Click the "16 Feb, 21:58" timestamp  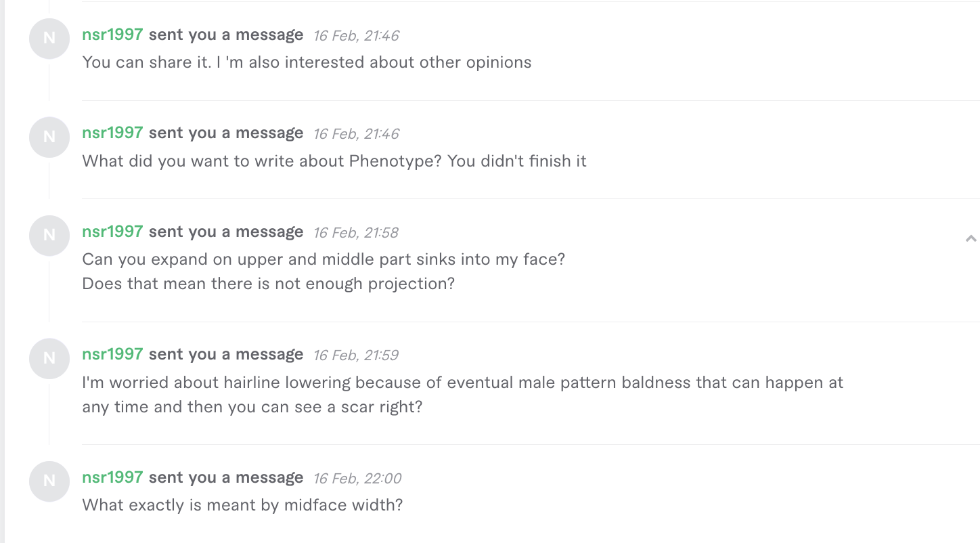[x=356, y=233]
